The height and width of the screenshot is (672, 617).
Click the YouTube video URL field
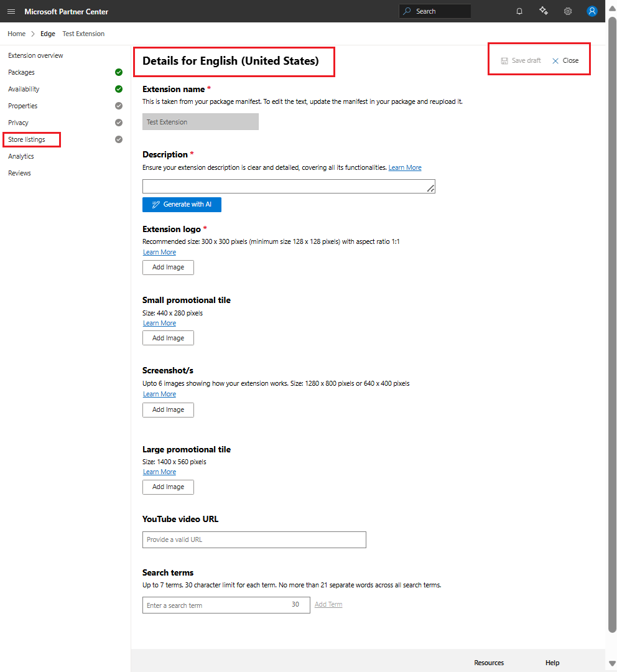[x=254, y=539]
